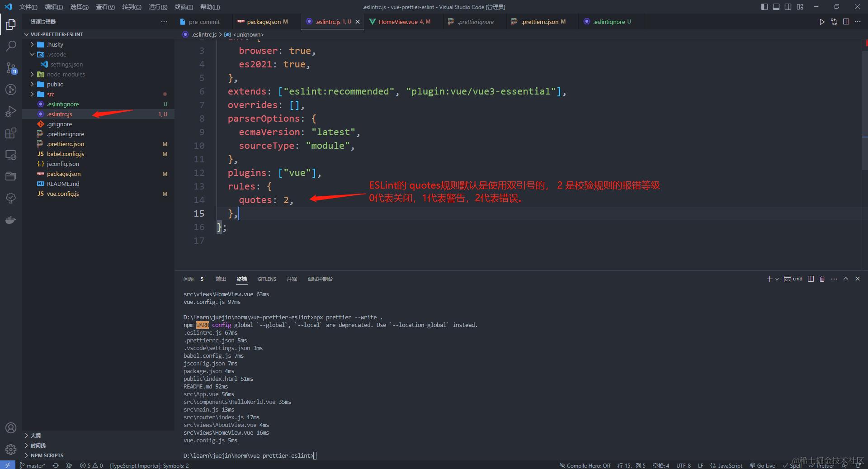Synchronize changes from the status bar

[x=56, y=465]
